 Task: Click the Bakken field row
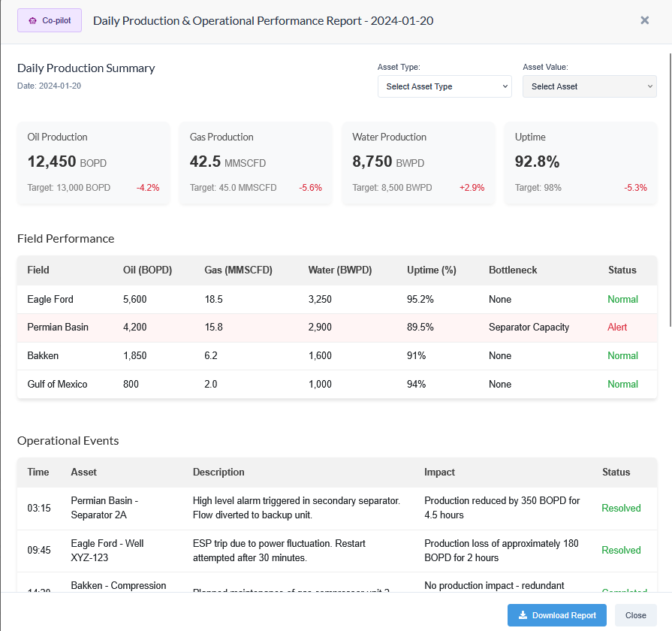pyautogui.click(x=336, y=356)
